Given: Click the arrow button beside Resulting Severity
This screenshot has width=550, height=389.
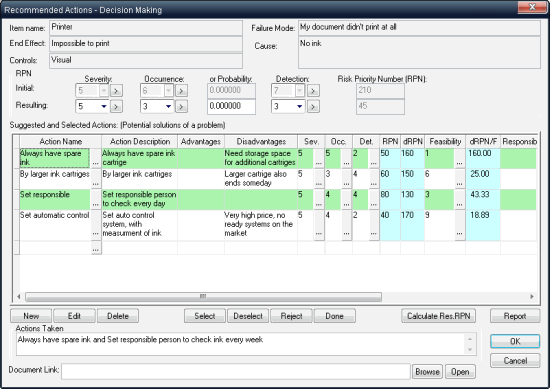Looking at the screenshot, I should click(x=116, y=106).
